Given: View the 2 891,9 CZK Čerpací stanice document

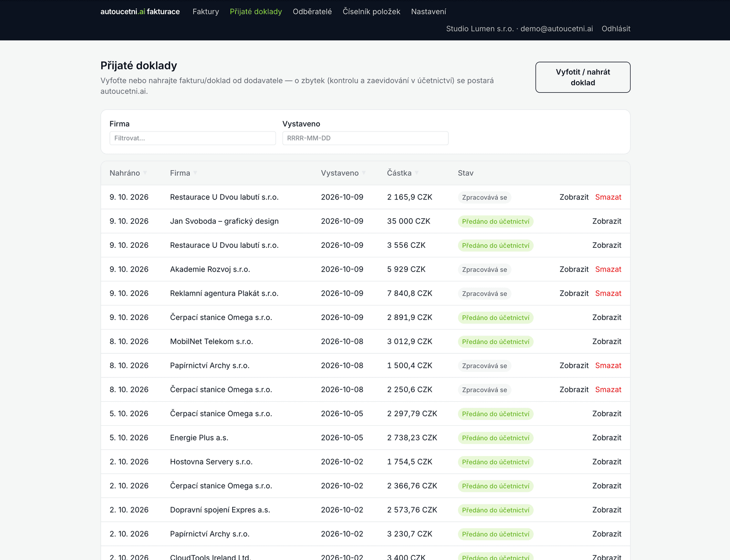Looking at the screenshot, I should click(x=607, y=318).
